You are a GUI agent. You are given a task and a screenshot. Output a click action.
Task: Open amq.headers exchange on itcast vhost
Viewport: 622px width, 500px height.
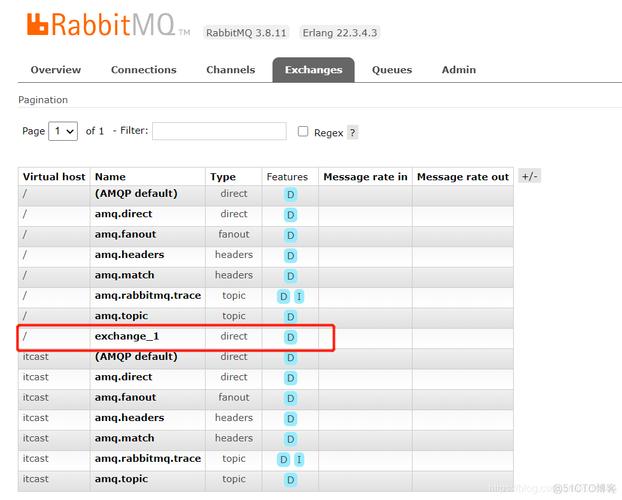(x=129, y=418)
